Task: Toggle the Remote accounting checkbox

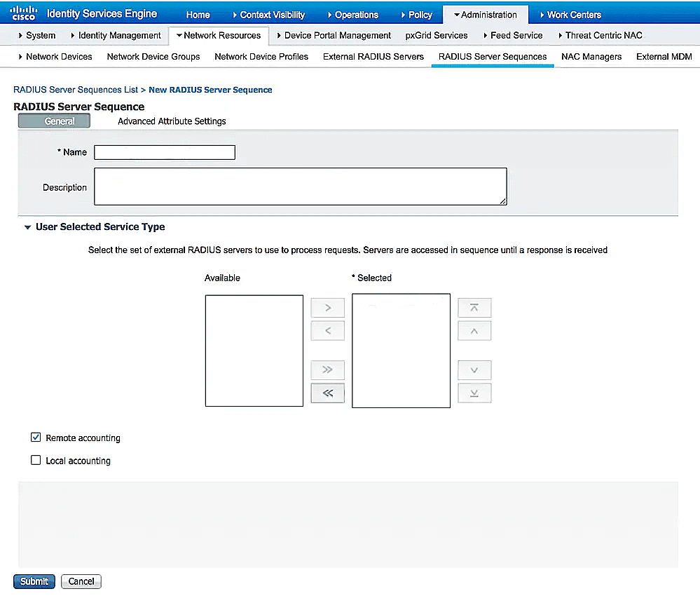Action: pyautogui.click(x=36, y=438)
